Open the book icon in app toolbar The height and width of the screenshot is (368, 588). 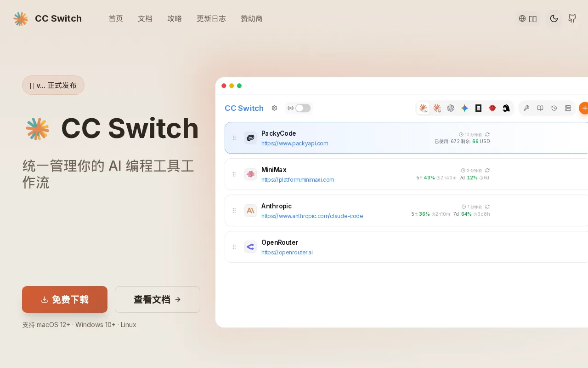540,108
